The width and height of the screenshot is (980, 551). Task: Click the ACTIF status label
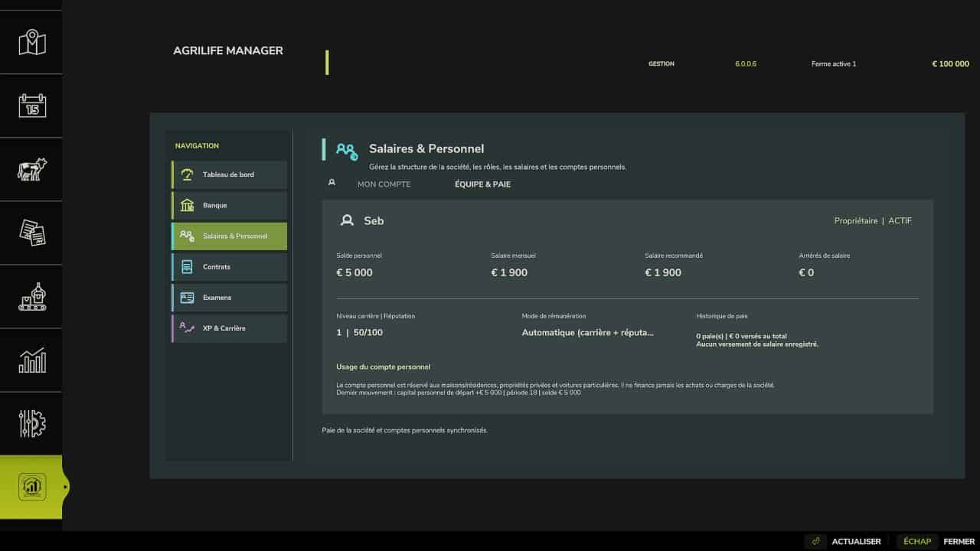(x=900, y=220)
